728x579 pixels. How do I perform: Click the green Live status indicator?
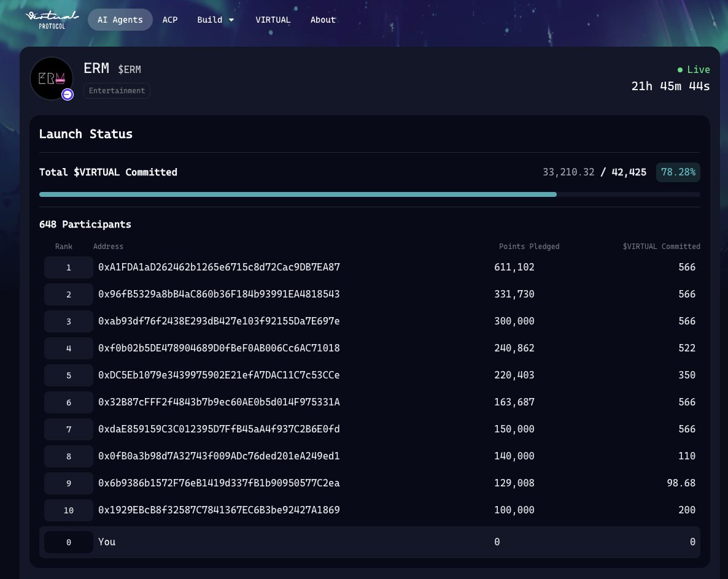click(694, 69)
